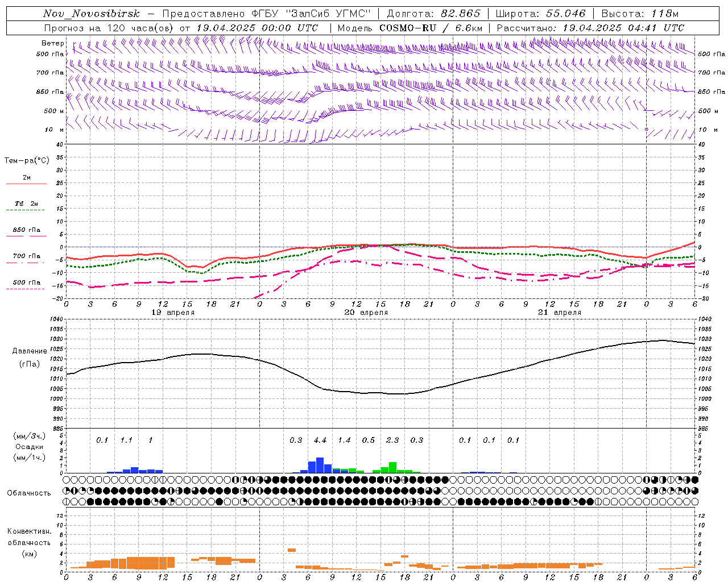Select the 2.3 precipitation total value
This screenshot has width=728, height=582.
coord(392,440)
